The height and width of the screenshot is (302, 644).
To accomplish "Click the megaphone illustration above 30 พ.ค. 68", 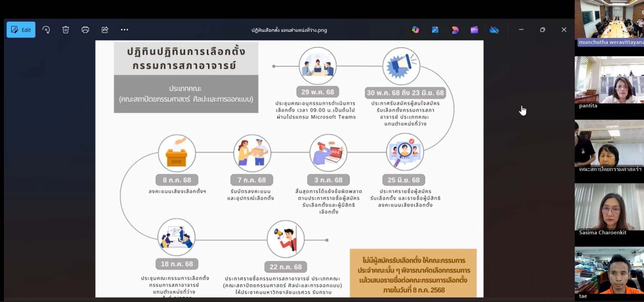I will point(401,66).
